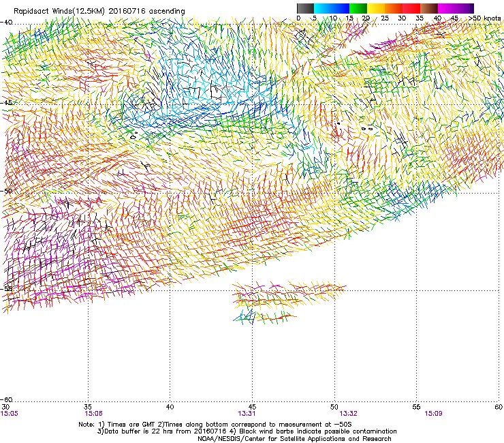Click the orange 25-30 knots legend segment
This screenshot has height=443, width=504.
click(x=394, y=8)
